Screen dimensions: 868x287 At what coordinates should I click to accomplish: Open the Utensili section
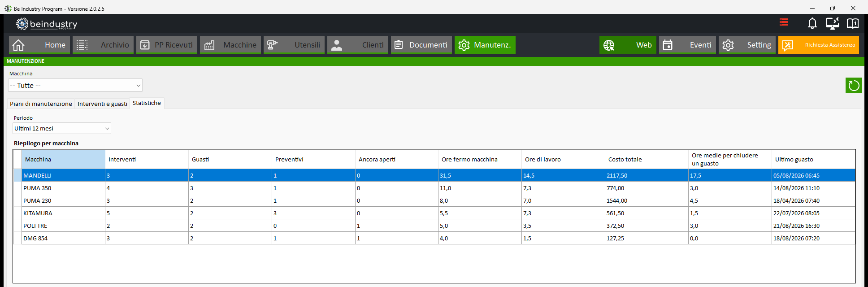294,45
